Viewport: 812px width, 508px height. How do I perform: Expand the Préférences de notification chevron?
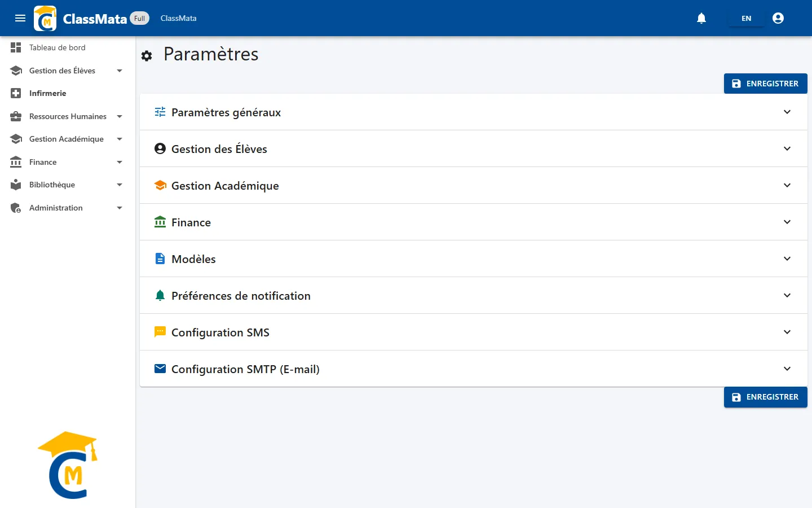[787, 295]
